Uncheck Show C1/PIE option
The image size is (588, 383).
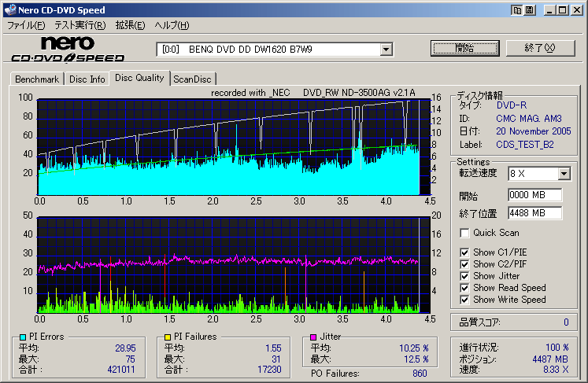[x=464, y=252]
